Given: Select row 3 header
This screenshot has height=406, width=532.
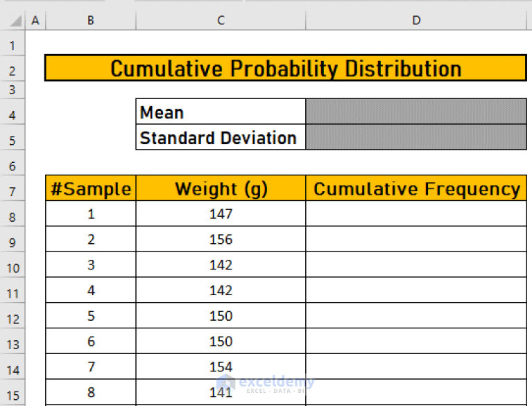Looking at the screenshot, I should tap(12, 90).
